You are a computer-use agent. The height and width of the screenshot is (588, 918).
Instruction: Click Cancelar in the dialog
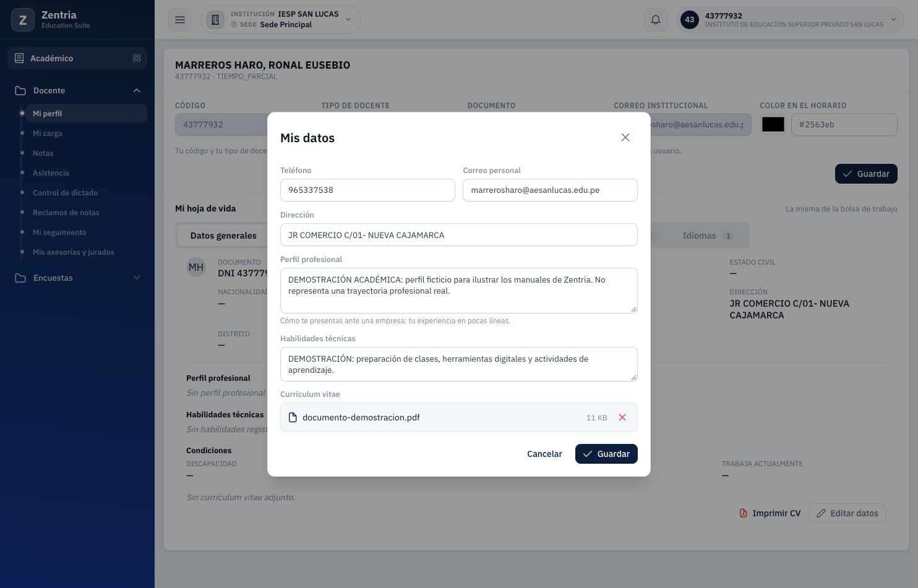click(x=544, y=454)
